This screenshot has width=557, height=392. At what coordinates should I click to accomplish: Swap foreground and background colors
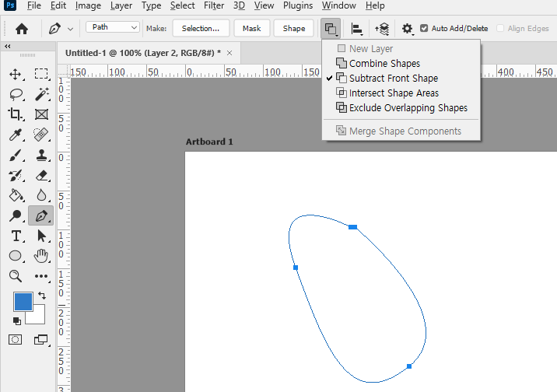tap(42, 296)
